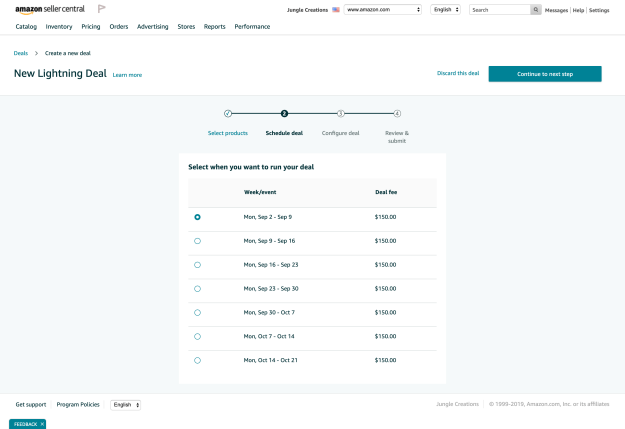Click step 1 circle in progress tracker

pos(228,114)
